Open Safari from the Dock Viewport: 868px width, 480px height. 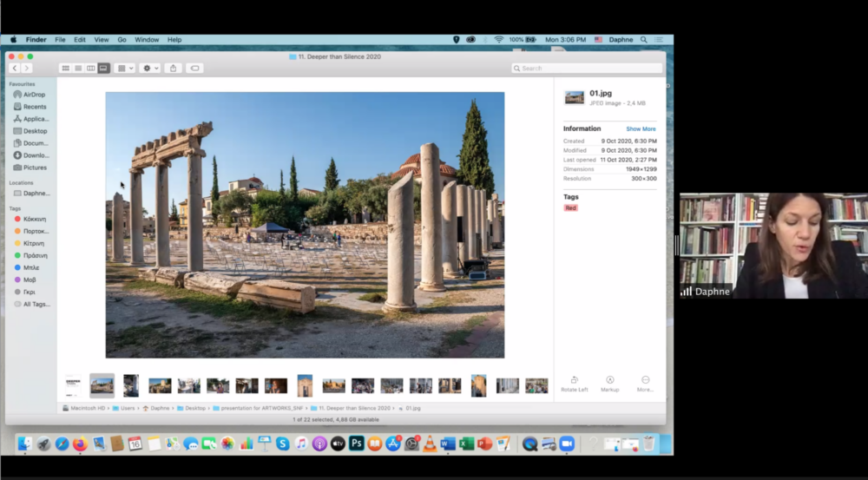(62, 444)
